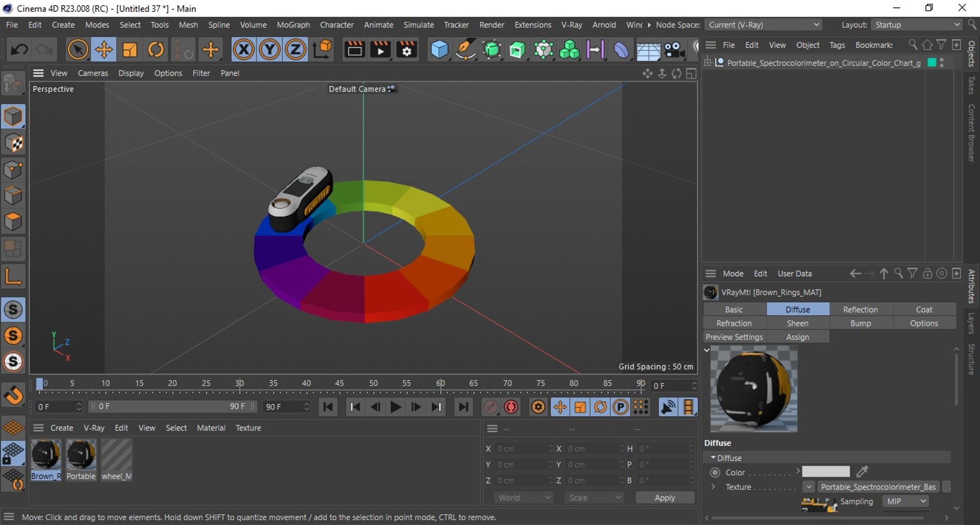Toggle the Z axis lock
Image resolution: width=980 pixels, height=525 pixels.
295,50
